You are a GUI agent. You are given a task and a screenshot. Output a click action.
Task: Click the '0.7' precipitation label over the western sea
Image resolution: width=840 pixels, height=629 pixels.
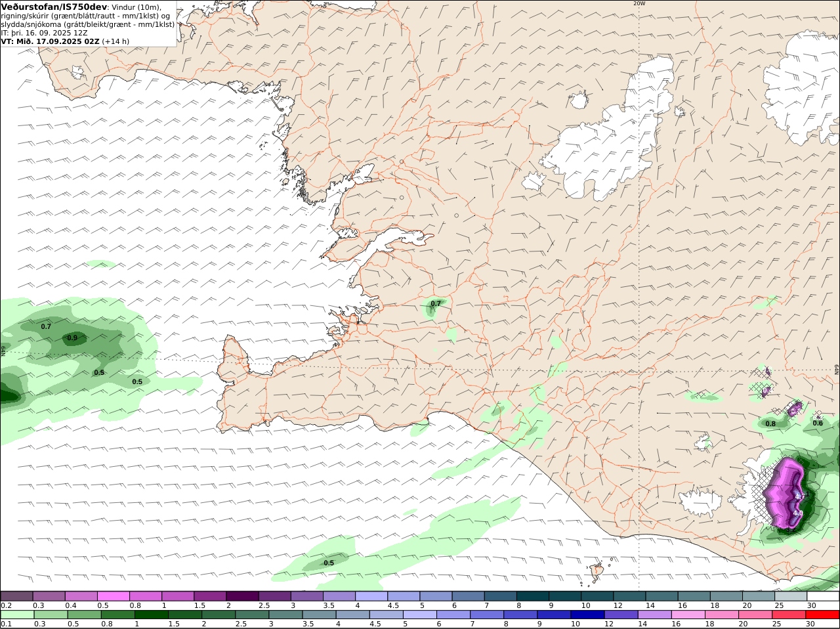point(46,326)
